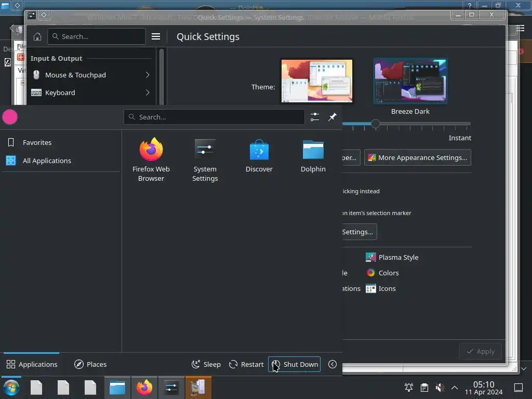532x399 pixels.
Task: Expand the Keyboard chevron
Action: (x=148, y=92)
